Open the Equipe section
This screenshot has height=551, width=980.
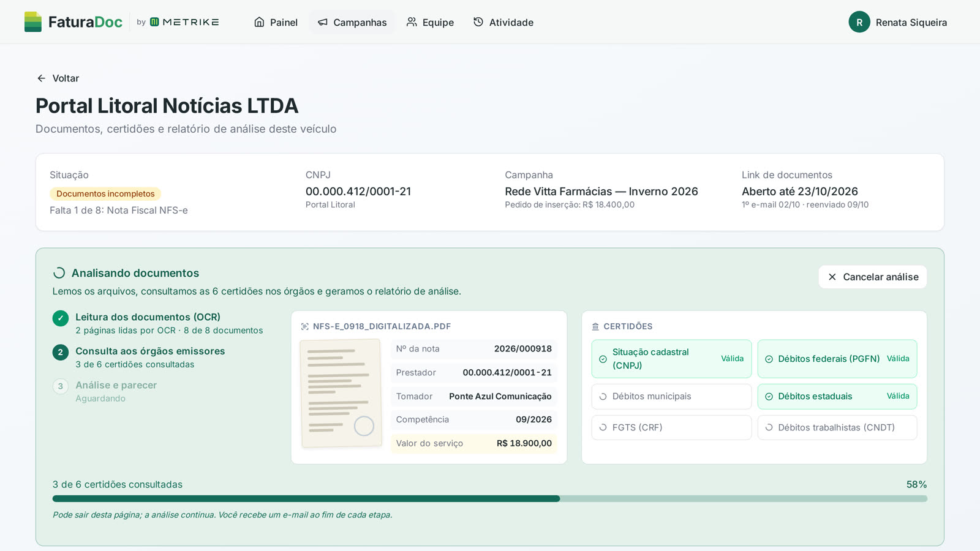click(430, 22)
